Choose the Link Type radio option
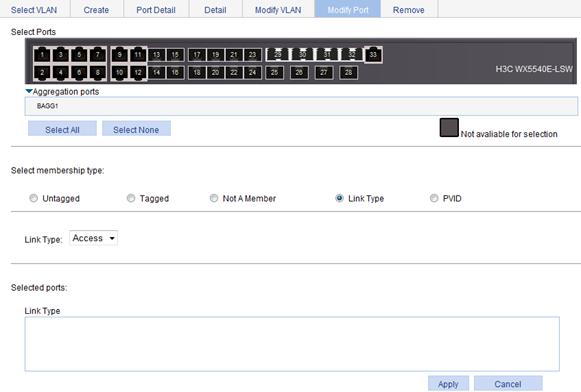 [x=339, y=198]
